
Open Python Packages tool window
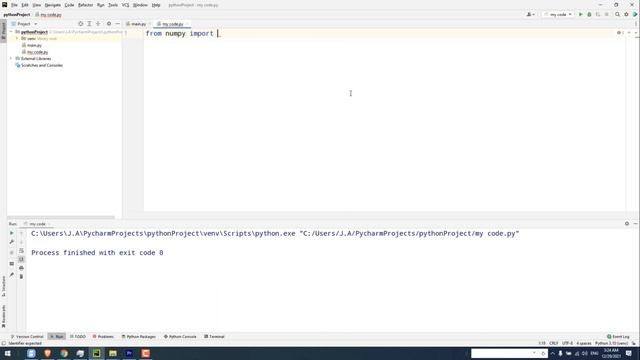click(138, 337)
